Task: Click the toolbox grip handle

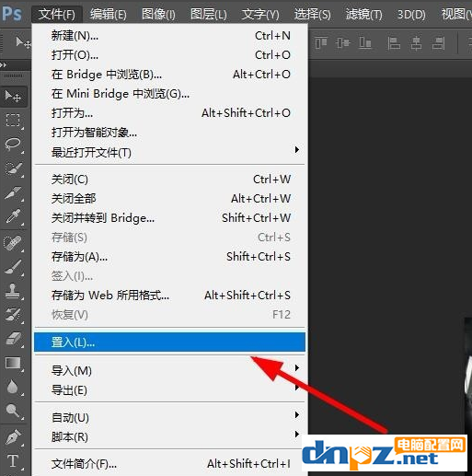Action: (x=13, y=75)
